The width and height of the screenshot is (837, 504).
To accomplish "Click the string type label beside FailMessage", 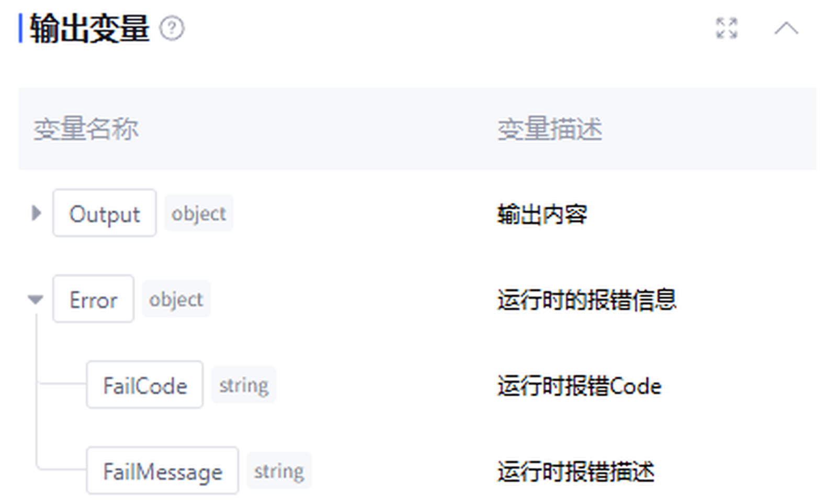I will [x=279, y=471].
